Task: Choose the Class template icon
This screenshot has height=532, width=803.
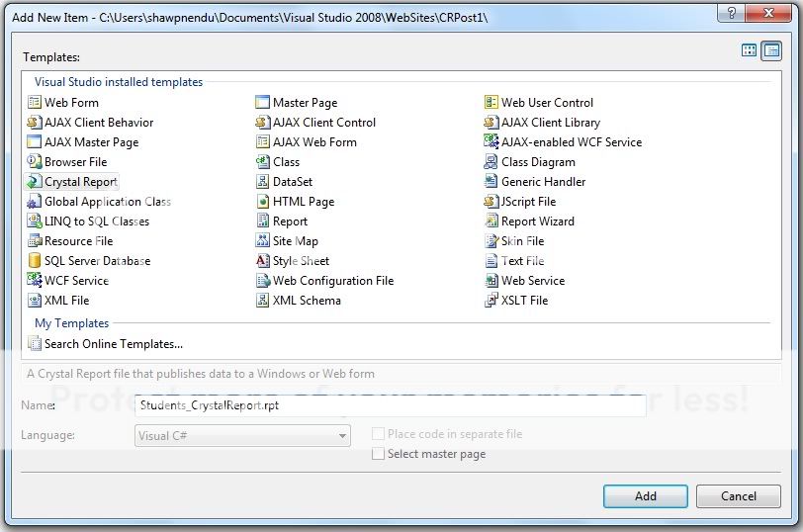Action: [x=263, y=162]
